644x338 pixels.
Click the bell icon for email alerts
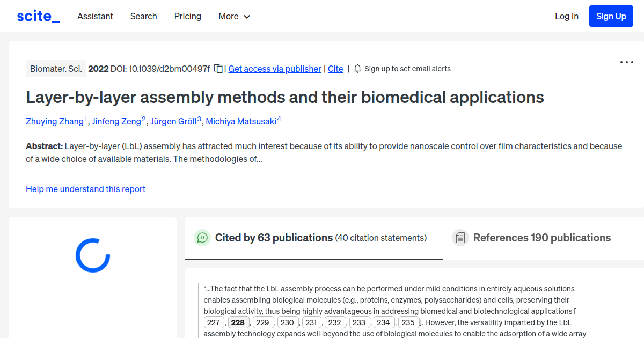(x=357, y=69)
